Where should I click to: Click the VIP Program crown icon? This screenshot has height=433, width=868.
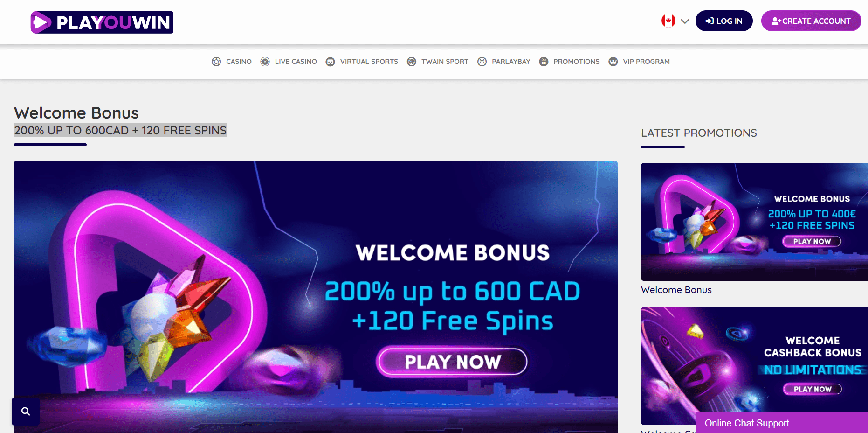[x=613, y=62]
